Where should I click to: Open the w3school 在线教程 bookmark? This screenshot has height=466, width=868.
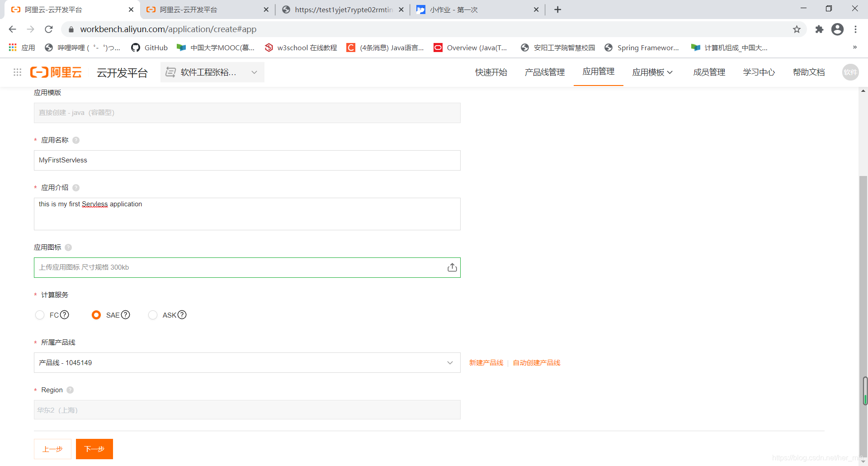tap(301, 48)
